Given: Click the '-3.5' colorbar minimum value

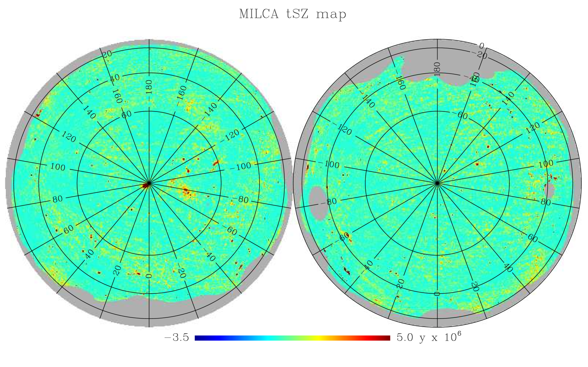Looking at the screenshot, I should click(x=177, y=338).
